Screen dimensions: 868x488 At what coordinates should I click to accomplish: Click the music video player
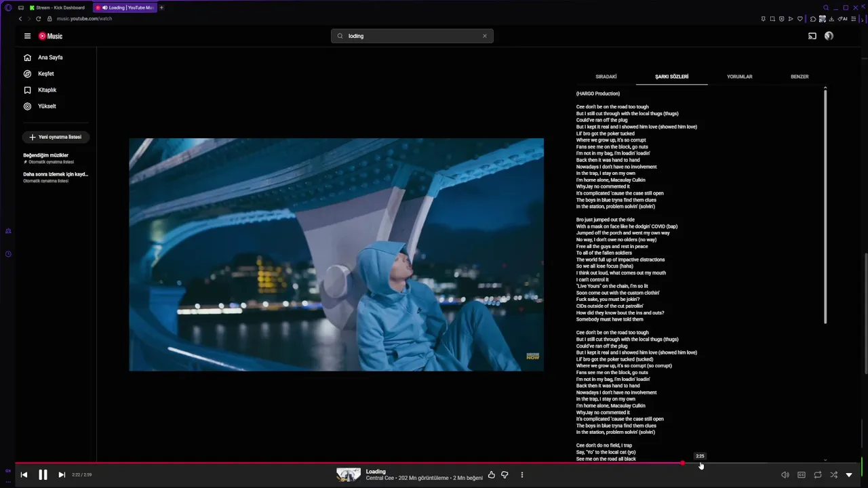tap(336, 255)
